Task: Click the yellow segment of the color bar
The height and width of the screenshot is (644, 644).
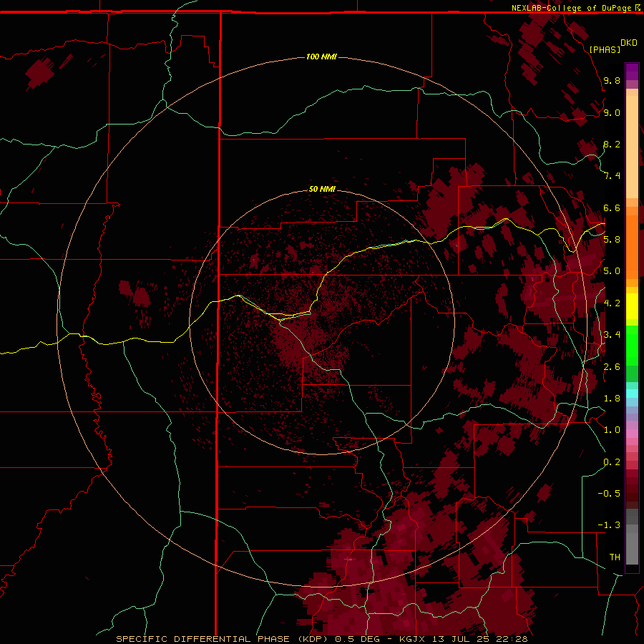Action: (632, 306)
